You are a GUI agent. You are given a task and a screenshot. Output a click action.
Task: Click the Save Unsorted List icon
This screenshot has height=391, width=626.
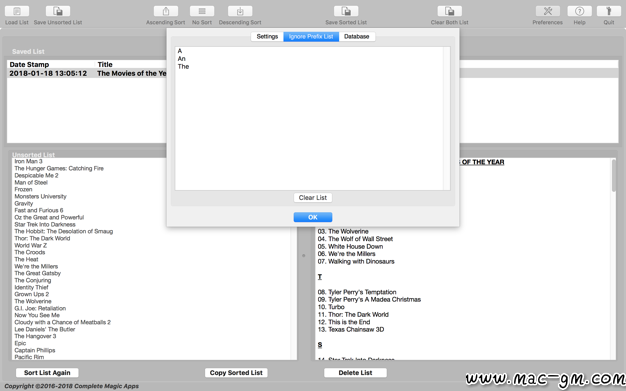tap(58, 11)
